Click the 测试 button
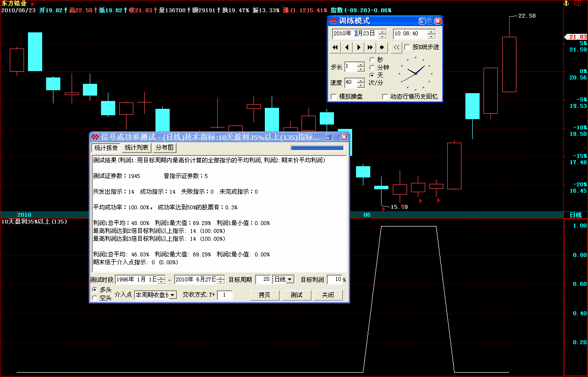Screen dimensions: 588x377 pos(296,295)
